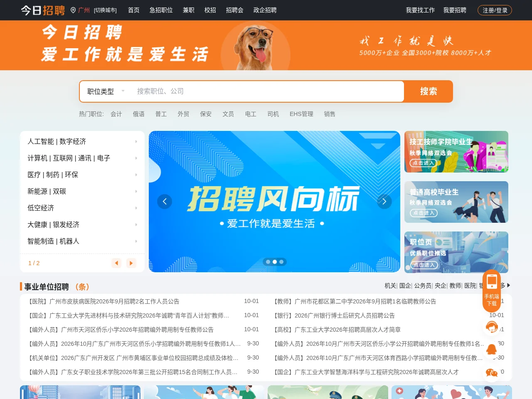Open the floating notification bell icon
This screenshot has height=399, width=532.
click(x=492, y=350)
